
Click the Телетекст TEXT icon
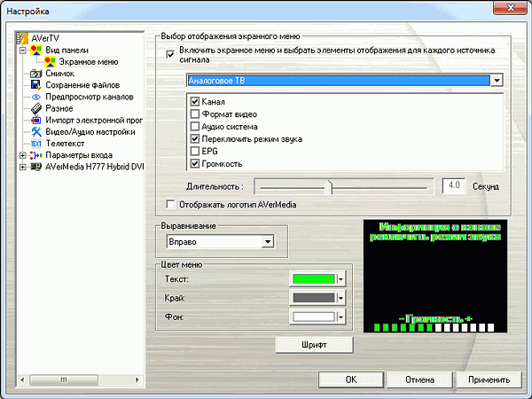pyautogui.click(x=36, y=144)
